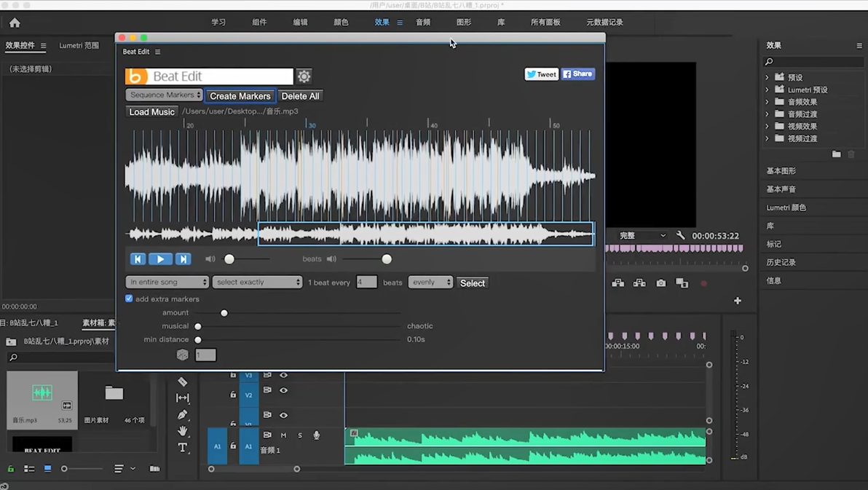Open the Sequence Markers dropdown

(x=164, y=95)
